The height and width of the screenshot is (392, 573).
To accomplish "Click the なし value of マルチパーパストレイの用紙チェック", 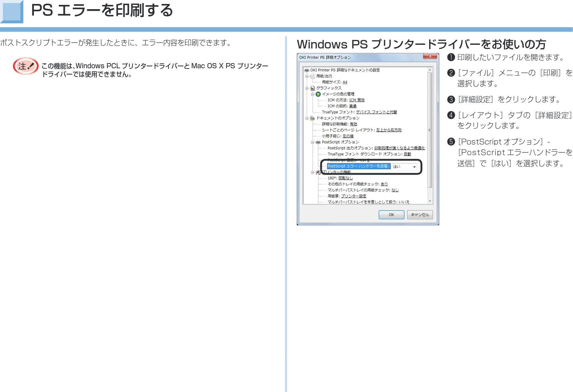I will (395, 190).
